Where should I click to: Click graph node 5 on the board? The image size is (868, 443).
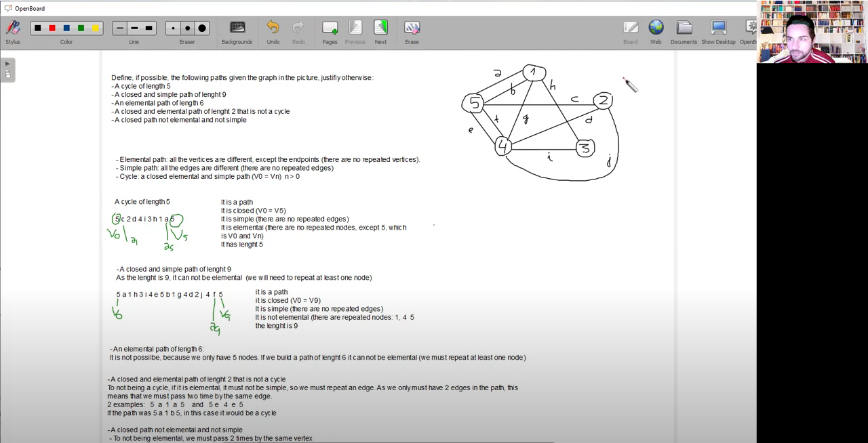pyautogui.click(x=474, y=104)
